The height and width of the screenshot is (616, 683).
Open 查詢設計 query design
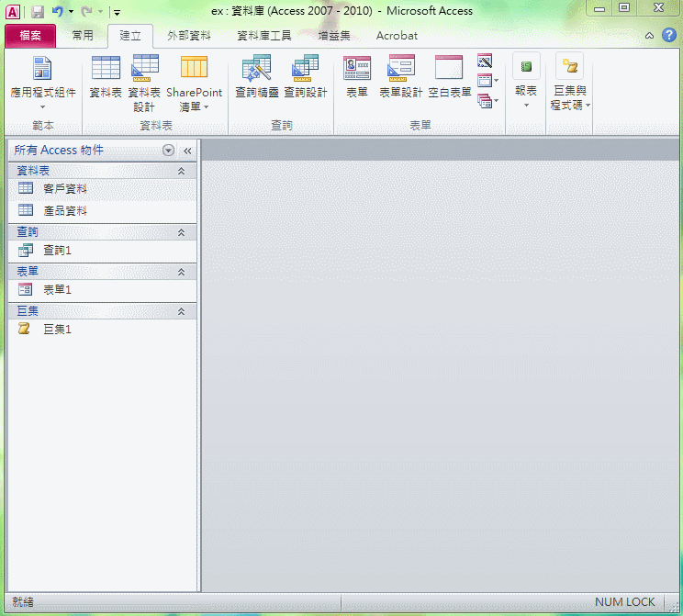[306, 77]
